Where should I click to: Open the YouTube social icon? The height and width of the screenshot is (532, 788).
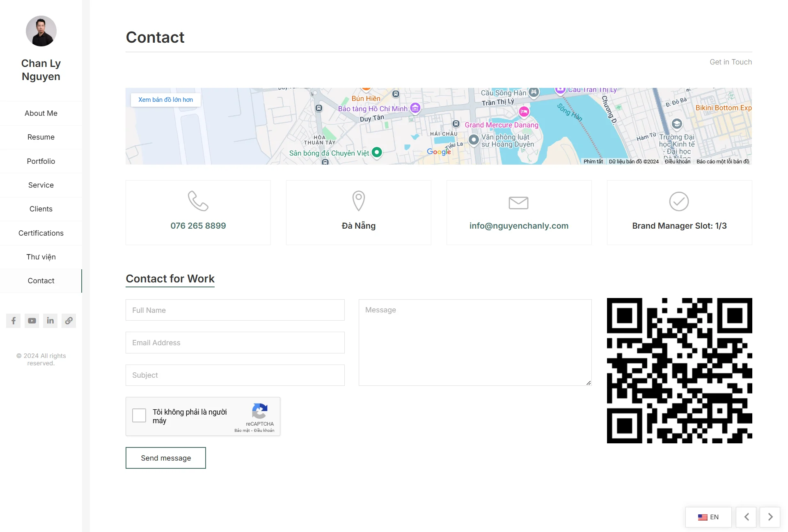(32, 321)
